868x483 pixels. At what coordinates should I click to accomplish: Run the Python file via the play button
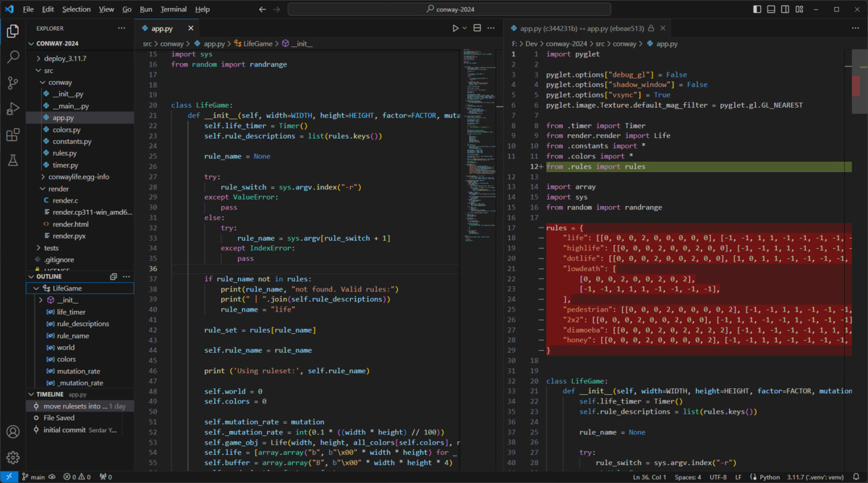455,27
